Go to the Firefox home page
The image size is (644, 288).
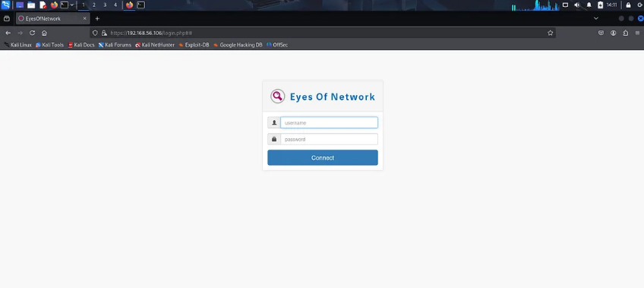[44, 33]
